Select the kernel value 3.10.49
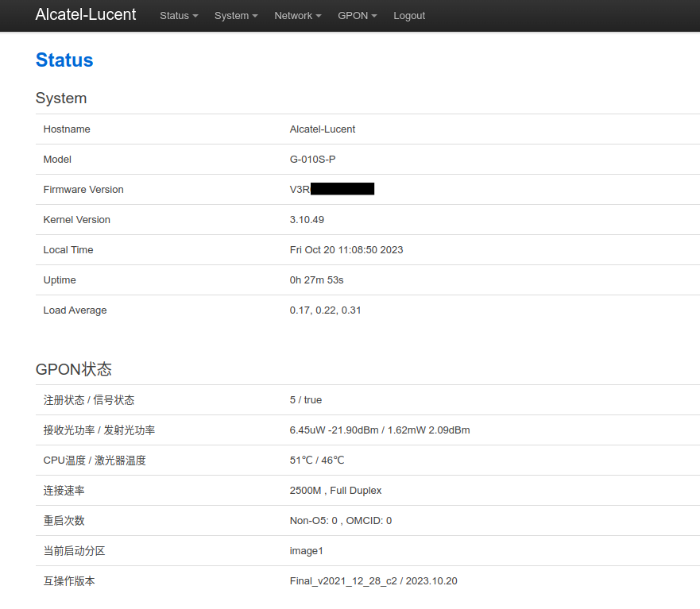This screenshot has height=609, width=700. 307,220
